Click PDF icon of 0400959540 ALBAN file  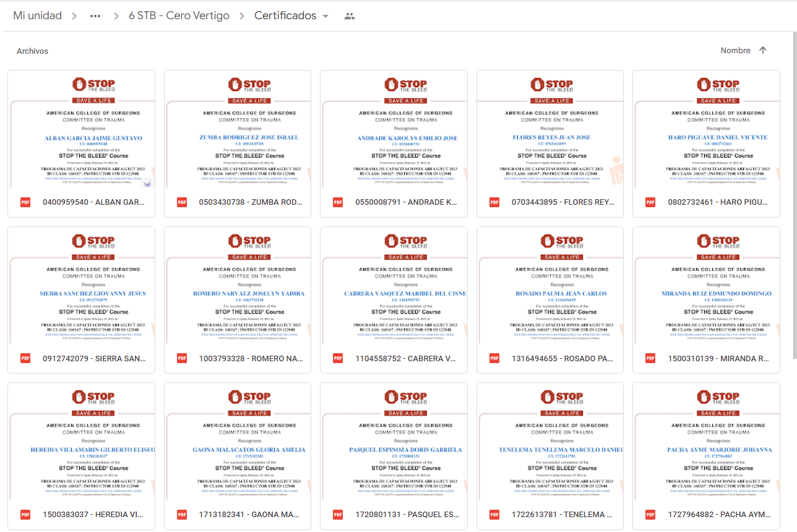tap(25, 202)
